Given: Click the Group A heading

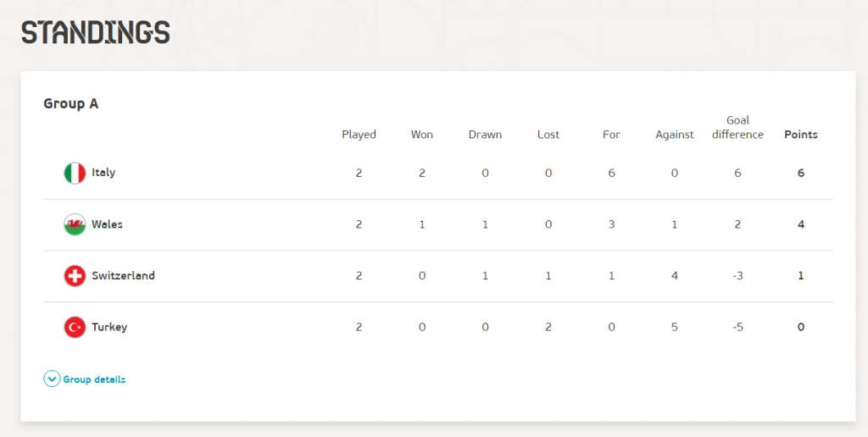Looking at the screenshot, I should click(71, 103).
